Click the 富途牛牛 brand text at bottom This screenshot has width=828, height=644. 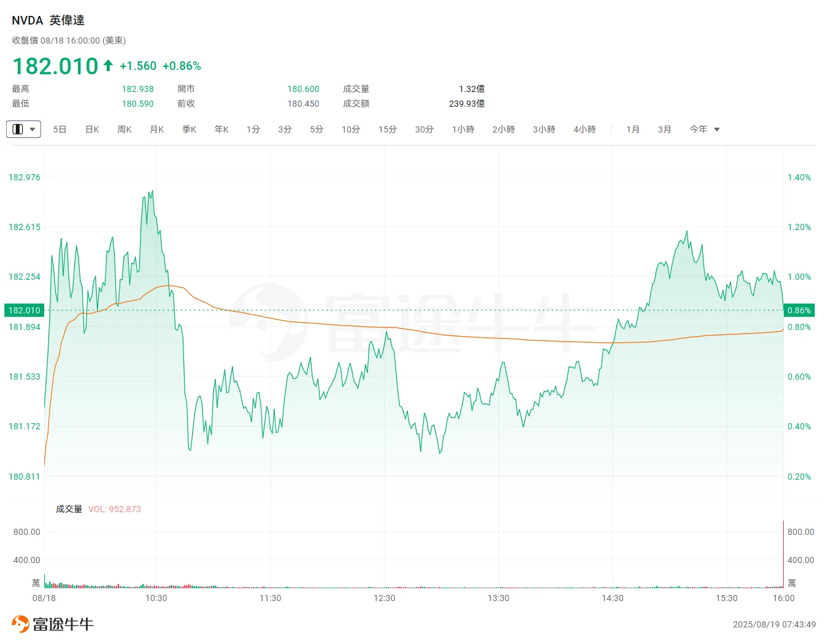tap(63, 624)
